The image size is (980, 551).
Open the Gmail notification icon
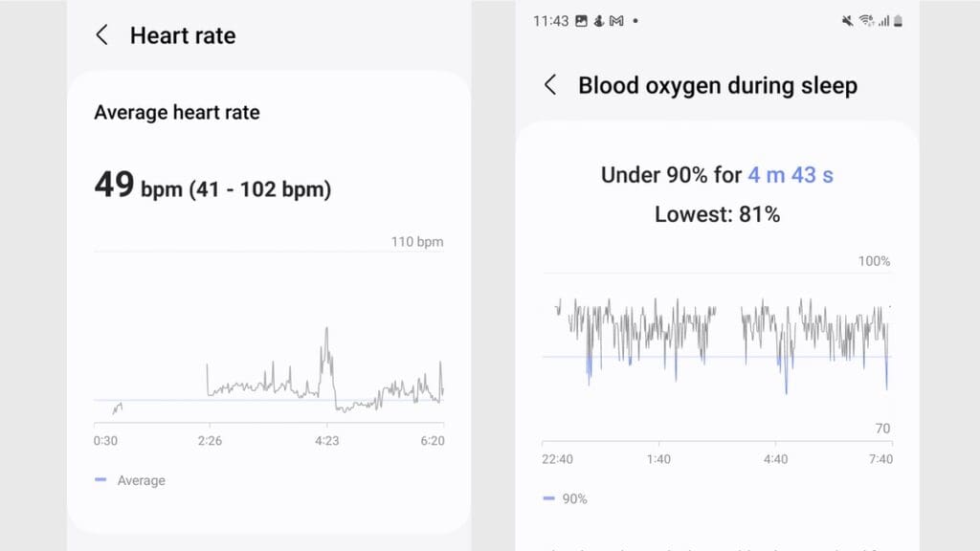tap(617, 19)
